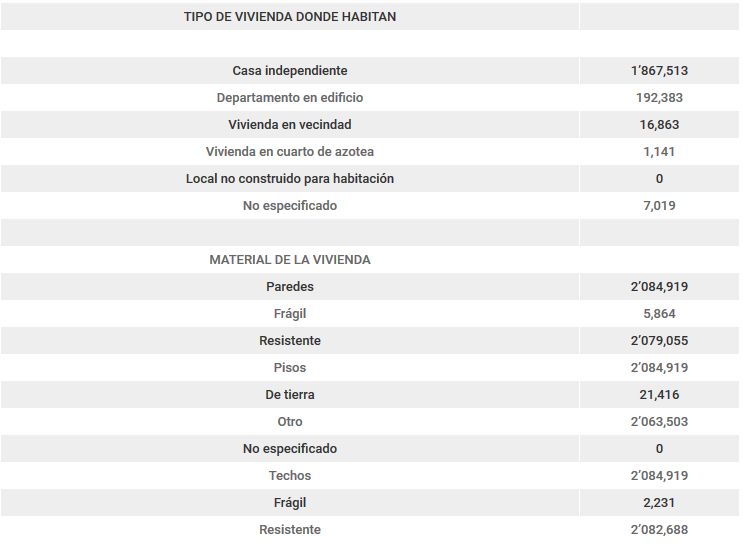
Task: Click the 5,864 value cell
Action: coord(659,314)
